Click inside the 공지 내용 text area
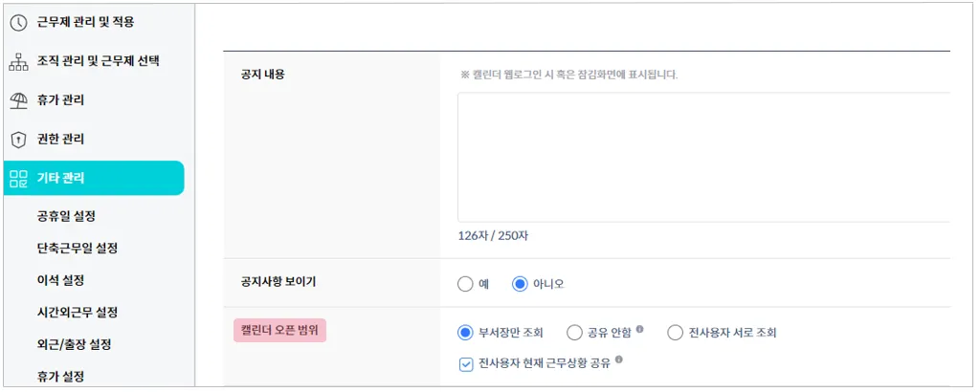980x392 pixels. 702,158
